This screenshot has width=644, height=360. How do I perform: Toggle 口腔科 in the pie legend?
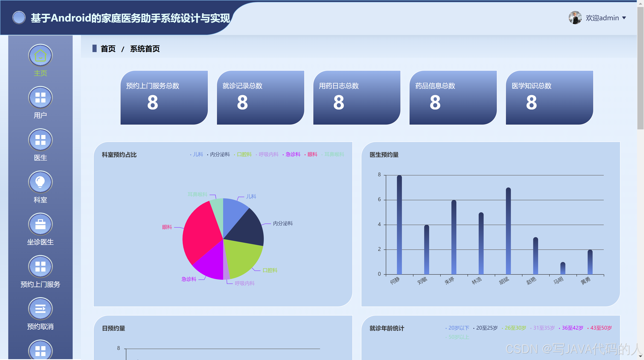[243, 154]
